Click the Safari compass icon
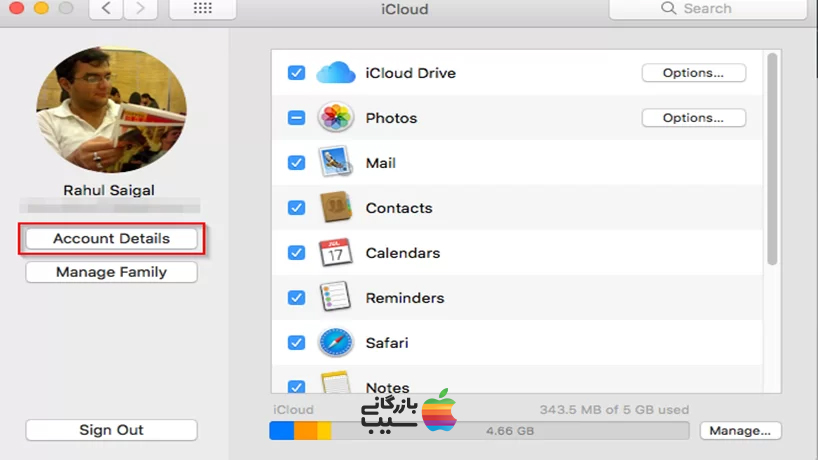The height and width of the screenshot is (460, 818). (x=335, y=343)
